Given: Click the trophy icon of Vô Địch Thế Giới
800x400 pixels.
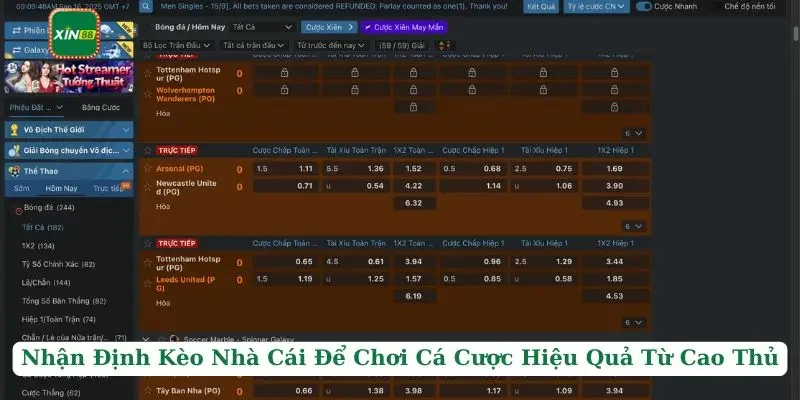Looking at the screenshot, I should coord(14,130).
